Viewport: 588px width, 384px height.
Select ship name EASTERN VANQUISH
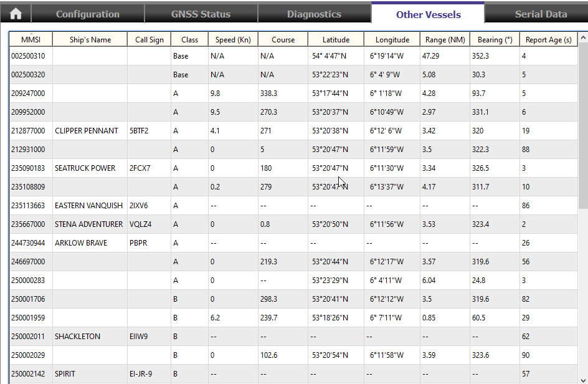click(x=88, y=206)
